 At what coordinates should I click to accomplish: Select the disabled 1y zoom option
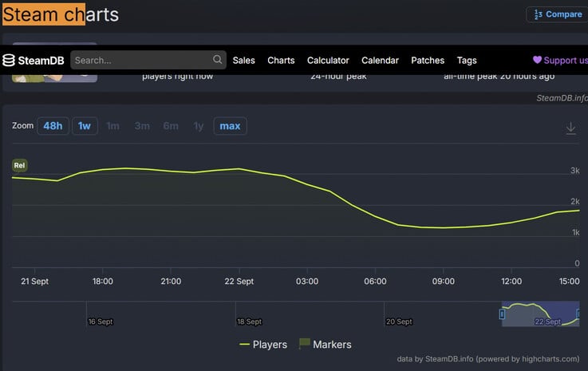[x=199, y=126]
